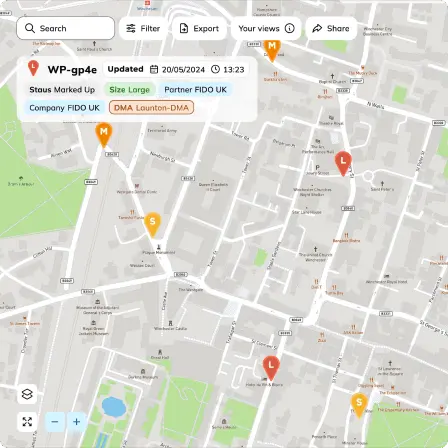
Task: Open the Export menu
Action: (199, 28)
